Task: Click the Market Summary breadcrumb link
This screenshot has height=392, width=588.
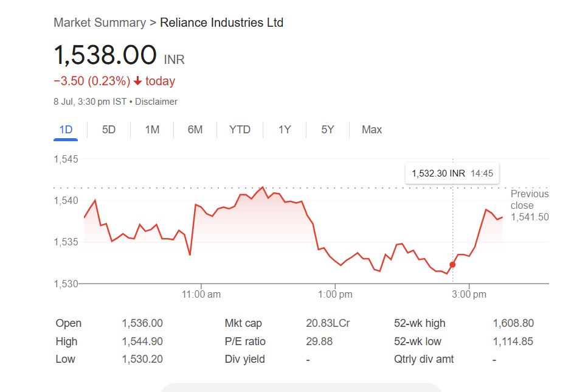Action: coord(99,23)
